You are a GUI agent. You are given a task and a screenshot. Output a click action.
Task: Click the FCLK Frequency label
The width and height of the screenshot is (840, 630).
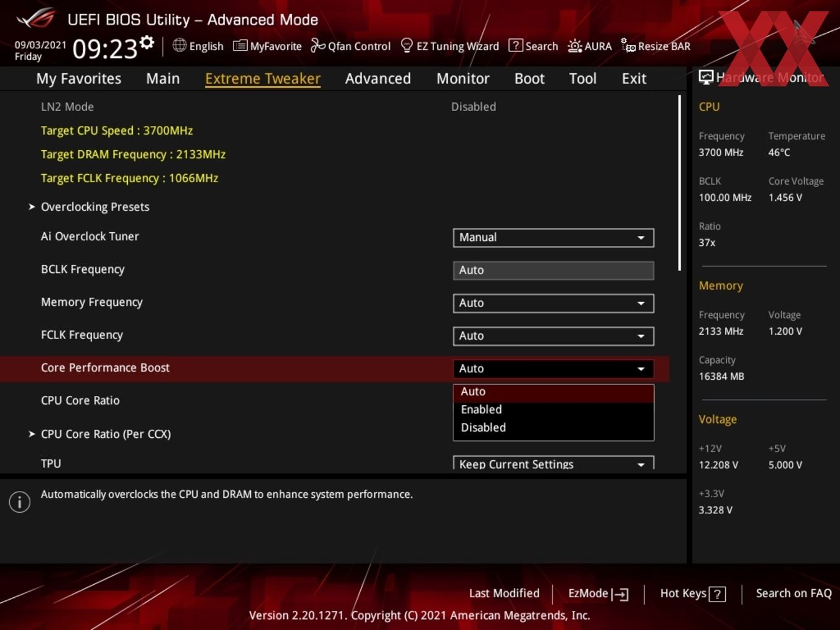coord(82,335)
